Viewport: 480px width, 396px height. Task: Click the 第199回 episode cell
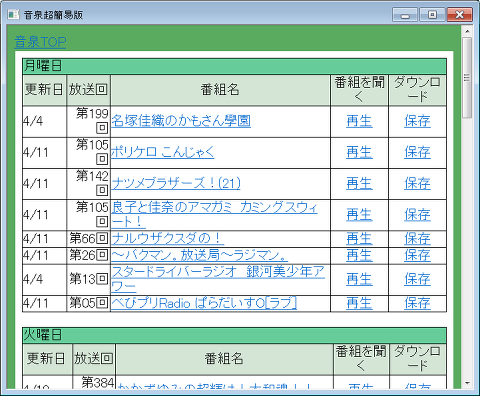coord(88,121)
